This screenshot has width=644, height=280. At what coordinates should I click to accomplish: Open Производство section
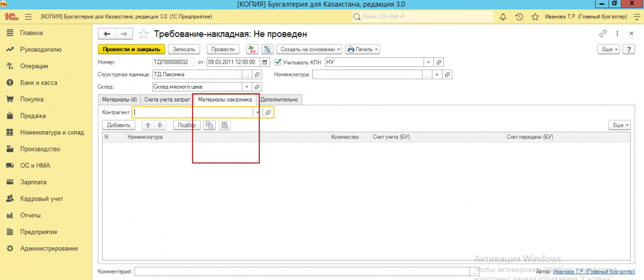coord(40,149)
